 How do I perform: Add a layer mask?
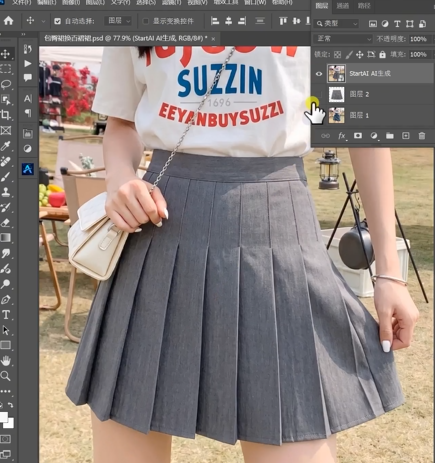358,136
